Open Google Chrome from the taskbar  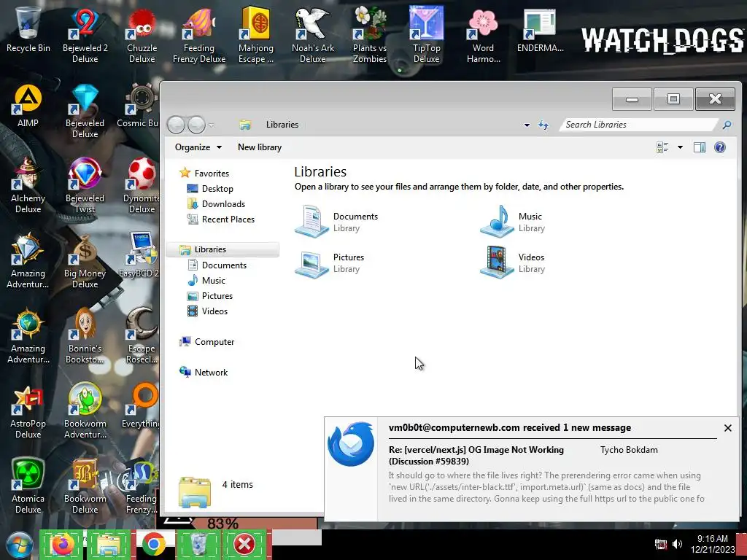[x=153, y=544]
